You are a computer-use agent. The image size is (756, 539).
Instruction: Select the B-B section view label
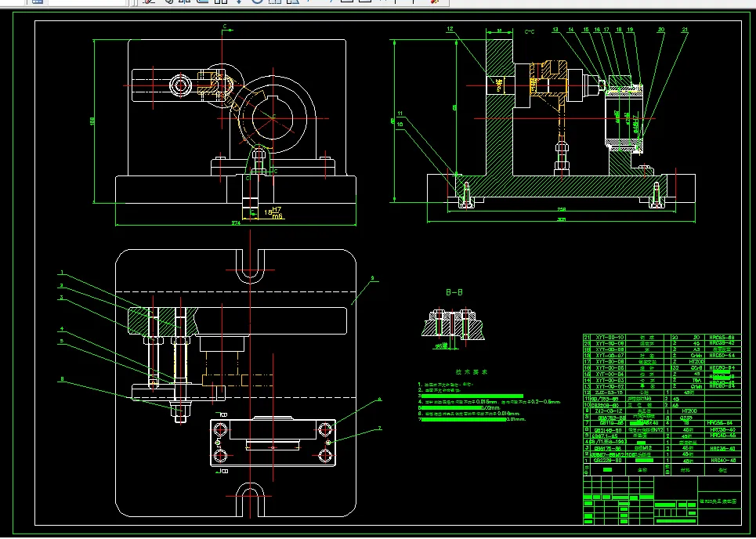click(x=454, y=292)
